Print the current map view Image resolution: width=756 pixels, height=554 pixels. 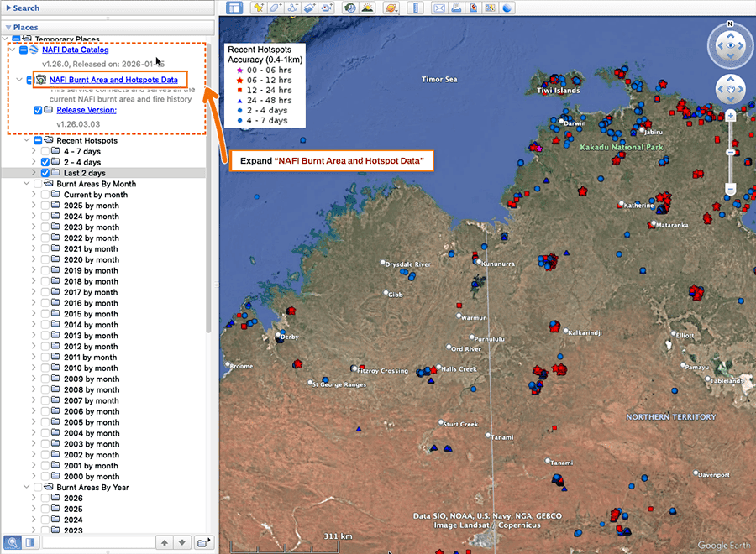pyautogui.click(x=456, y=8)
